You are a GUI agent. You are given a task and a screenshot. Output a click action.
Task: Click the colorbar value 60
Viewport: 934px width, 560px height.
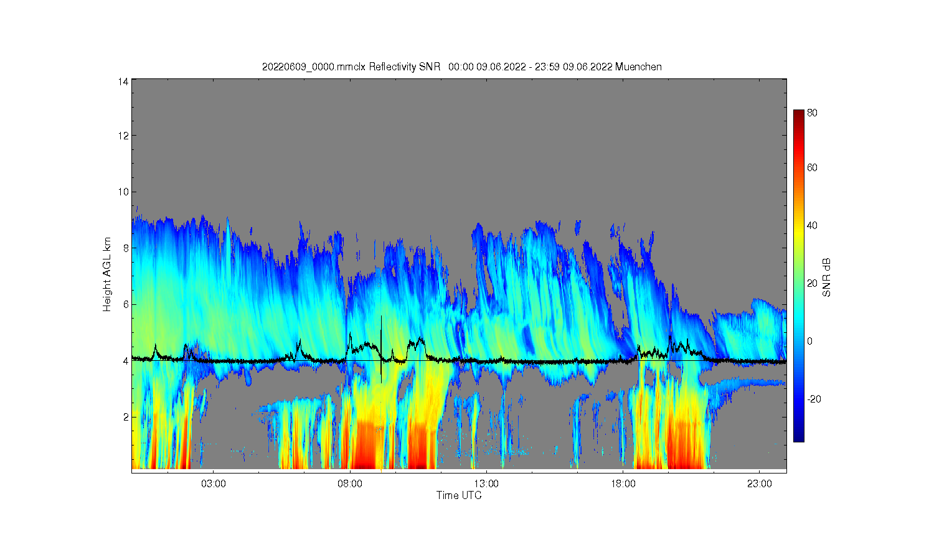pyautogui.click(x=813, y=167)
